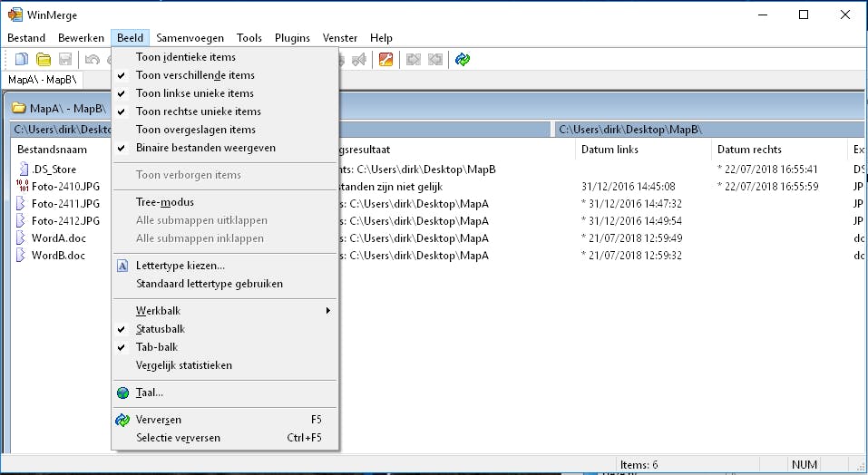Select the MapA\ - MapB\ tab
Viewport: 868px width, 475px height.
(43, 80)
